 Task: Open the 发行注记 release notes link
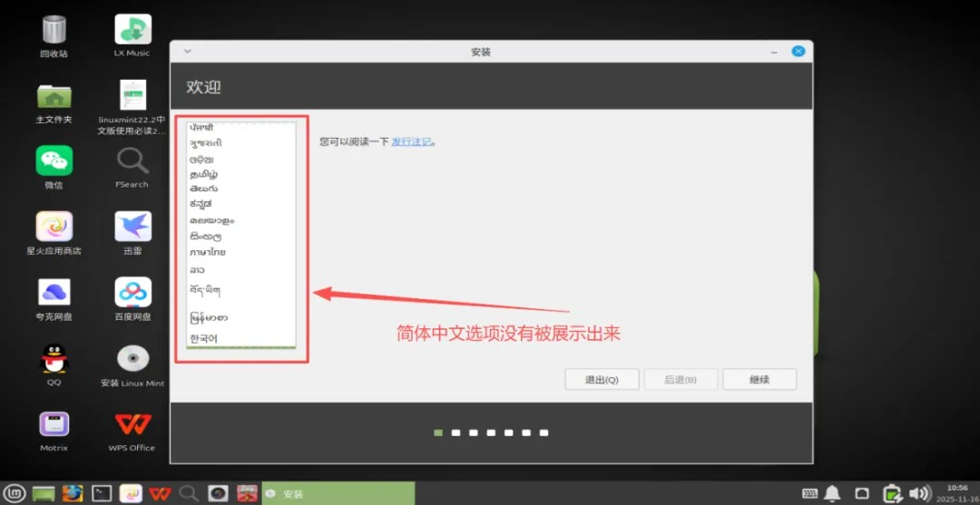click(x=411, y=141)
